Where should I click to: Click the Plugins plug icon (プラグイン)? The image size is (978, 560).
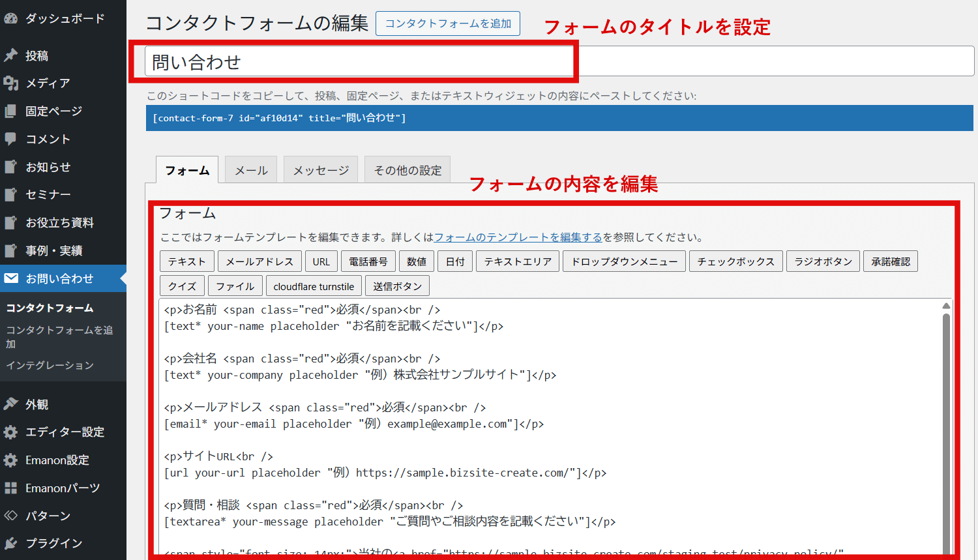(x=11, y=543)
